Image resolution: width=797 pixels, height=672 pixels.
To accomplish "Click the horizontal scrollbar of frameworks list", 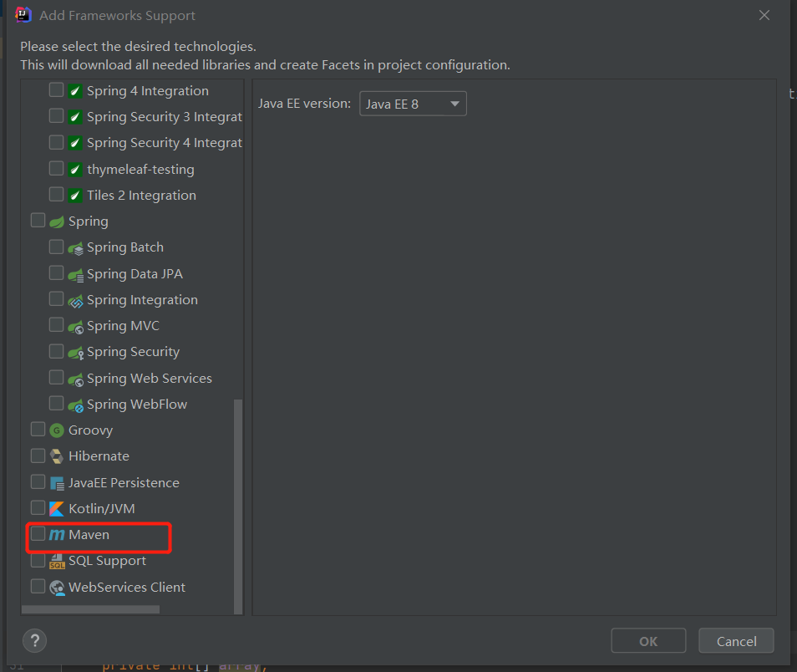I will (90, 609).
